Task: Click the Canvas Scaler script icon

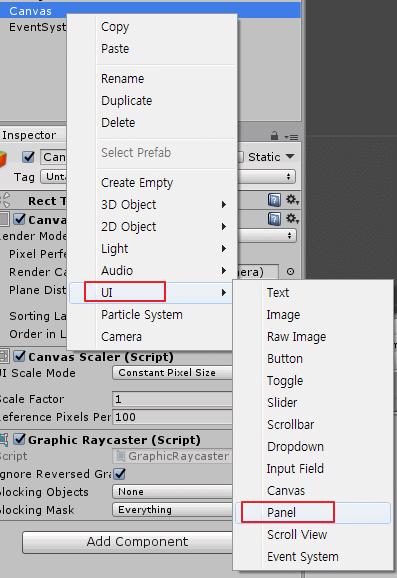Action: [4, 356]
